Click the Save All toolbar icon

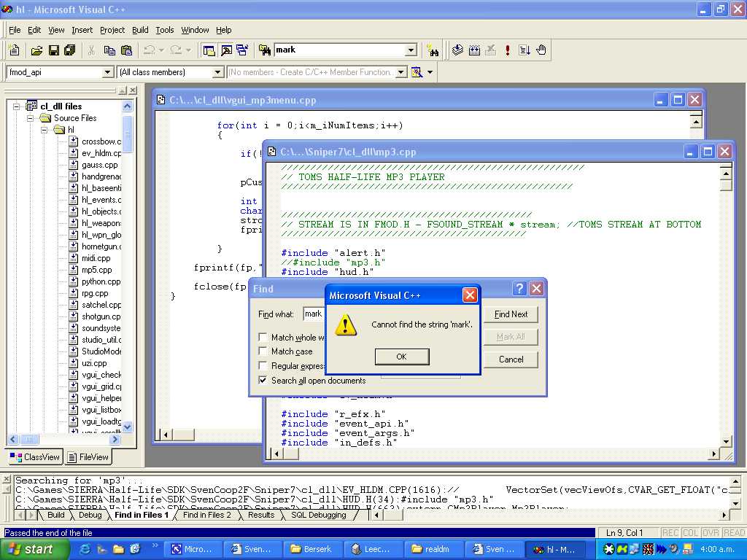click(69, 50)
